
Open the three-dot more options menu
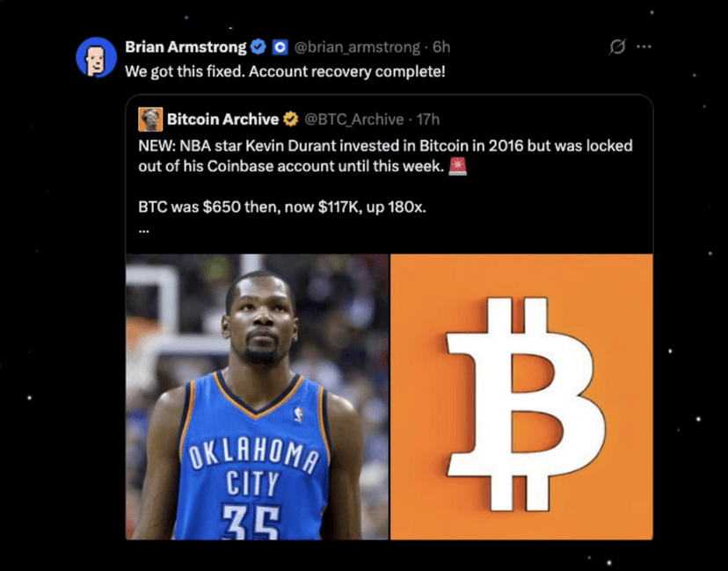[644, 47]
